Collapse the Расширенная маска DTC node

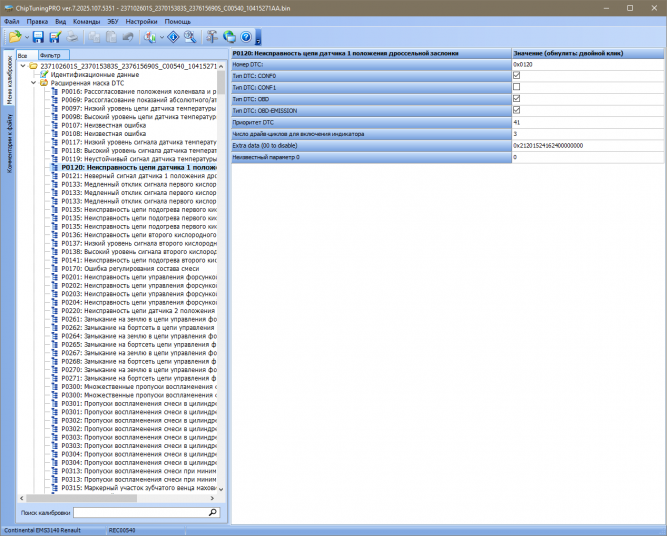33,83
